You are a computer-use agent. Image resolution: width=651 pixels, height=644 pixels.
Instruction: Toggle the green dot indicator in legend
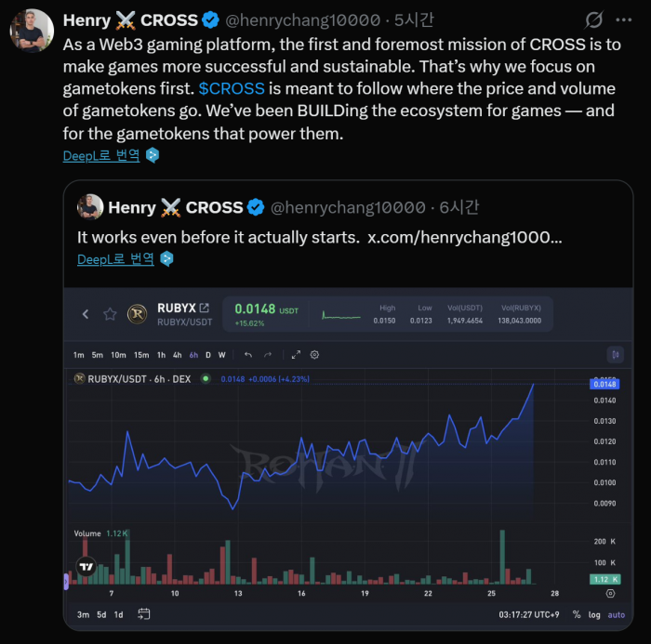pos(206,379)
